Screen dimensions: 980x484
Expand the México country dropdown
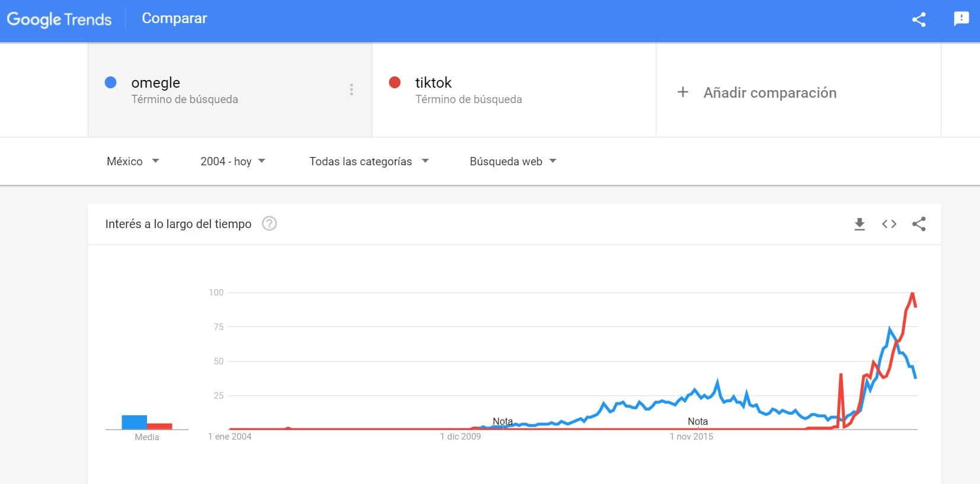click(x=133, y=161)
